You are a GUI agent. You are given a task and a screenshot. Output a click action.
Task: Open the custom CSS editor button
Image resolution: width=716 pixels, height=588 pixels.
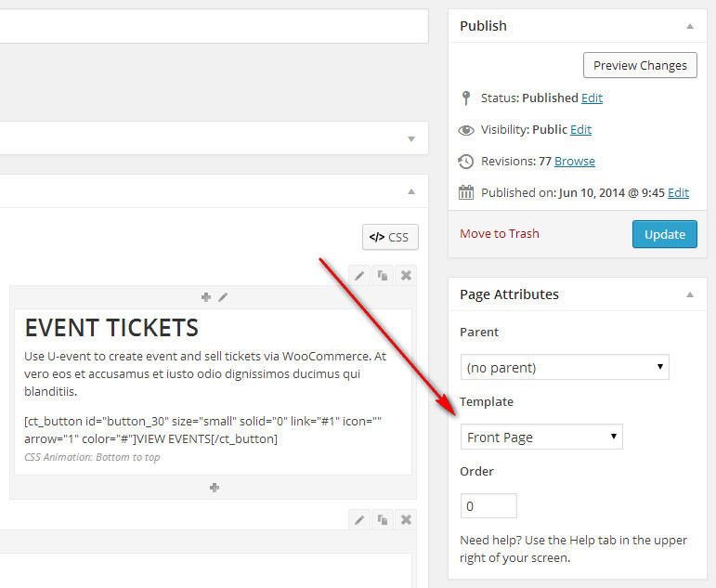[x=390, y=237]
